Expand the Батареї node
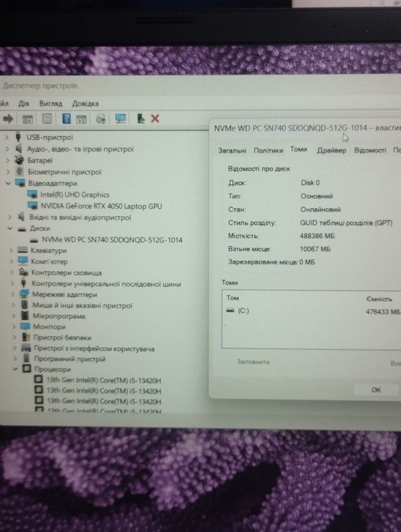 click(7, 160)
